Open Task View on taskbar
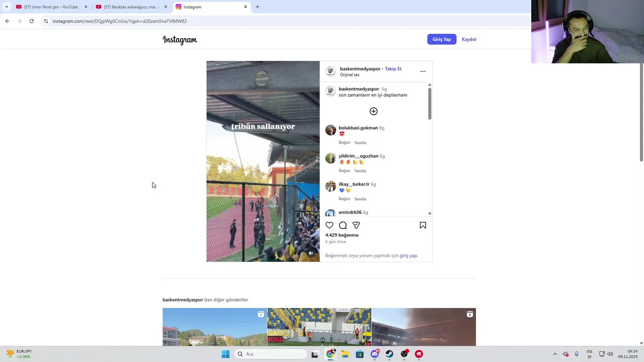The image size is (644, 362). tap(315, 354)
